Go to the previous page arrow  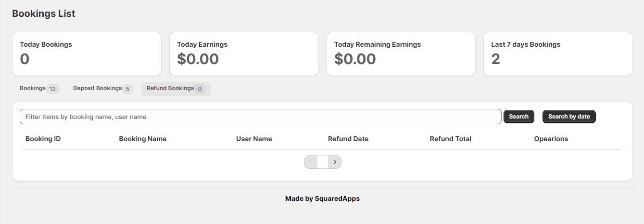point(311,162)
